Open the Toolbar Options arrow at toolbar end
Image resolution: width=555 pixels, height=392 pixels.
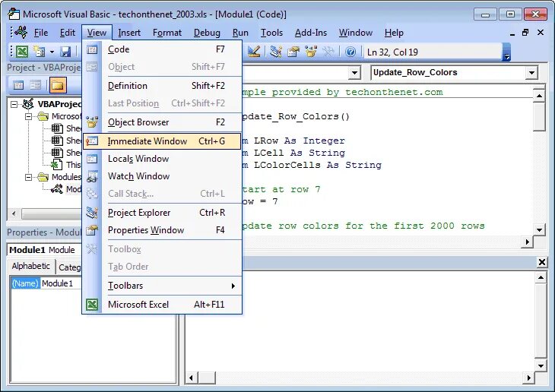point(507,52)
